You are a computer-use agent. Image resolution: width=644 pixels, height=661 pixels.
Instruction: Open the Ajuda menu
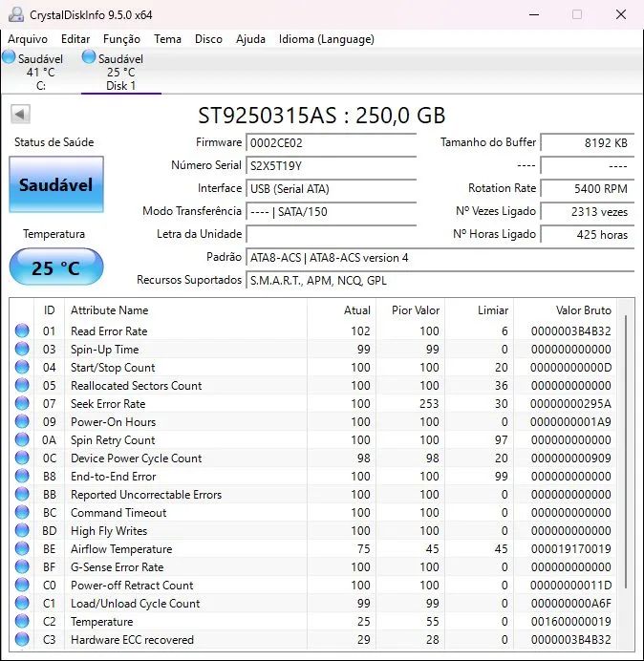(x=250, y=39)
